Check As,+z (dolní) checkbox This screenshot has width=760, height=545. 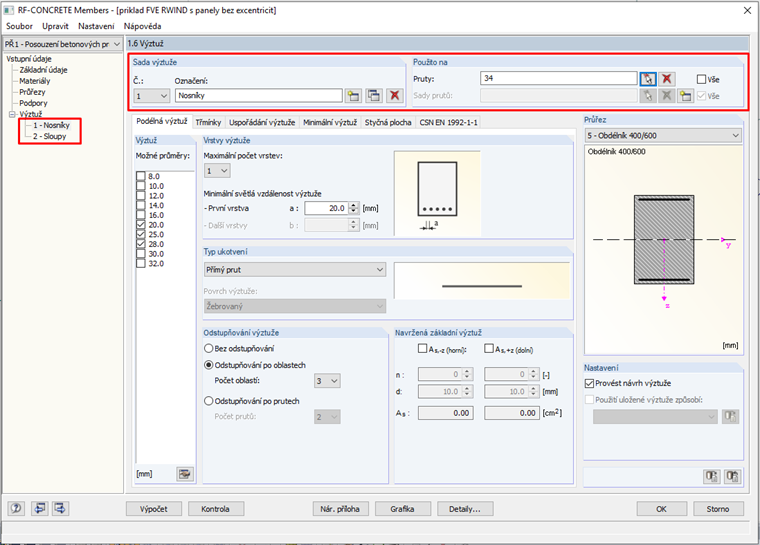coord(489,349)
